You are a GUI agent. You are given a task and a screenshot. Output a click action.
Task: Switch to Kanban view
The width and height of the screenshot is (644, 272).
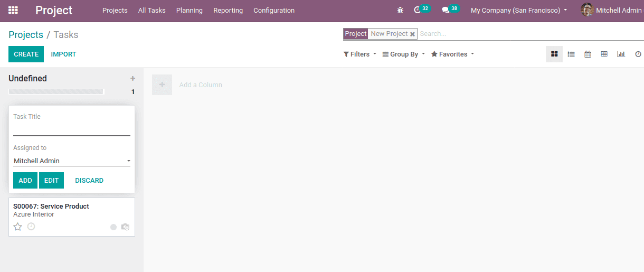(554, 54)
